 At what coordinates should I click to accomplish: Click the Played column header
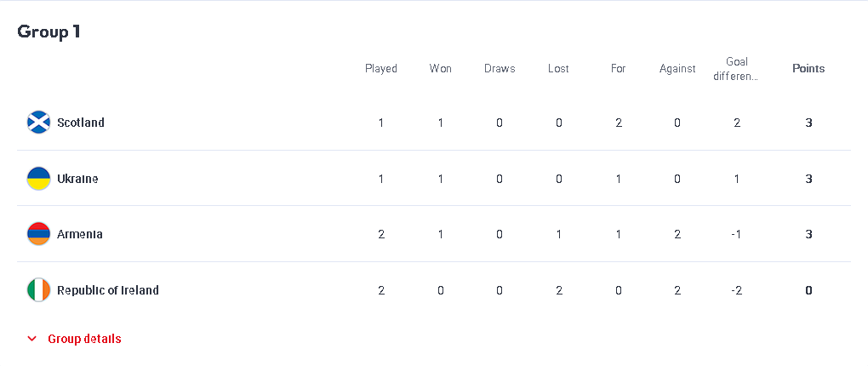[381, 69]
